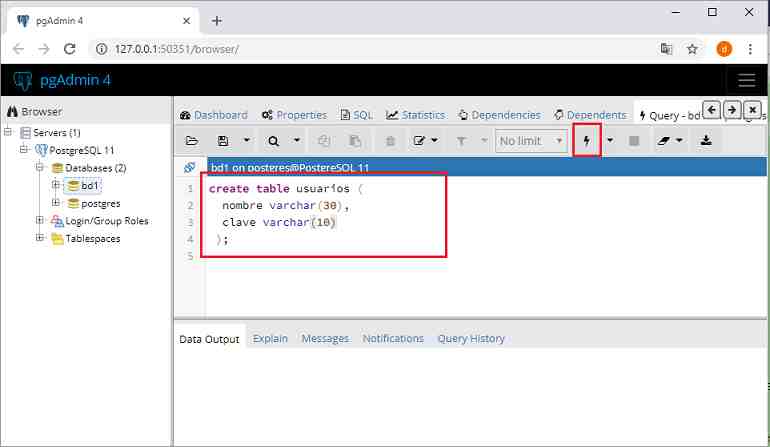Close the panel tab with X button
Image resolution: width=770 pixels, height=447 pixels.
point(752,110)
